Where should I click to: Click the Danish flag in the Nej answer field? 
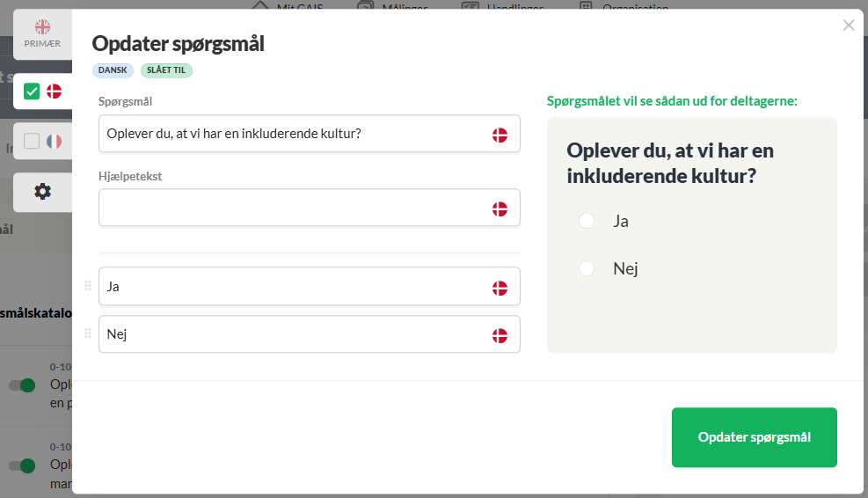click(x=500, y=336)
